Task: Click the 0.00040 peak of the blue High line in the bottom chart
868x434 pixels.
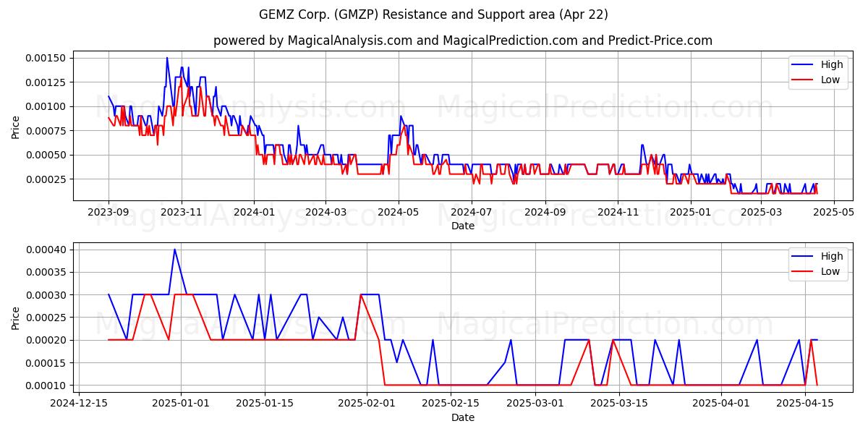Action: click(x=174, y=250)
